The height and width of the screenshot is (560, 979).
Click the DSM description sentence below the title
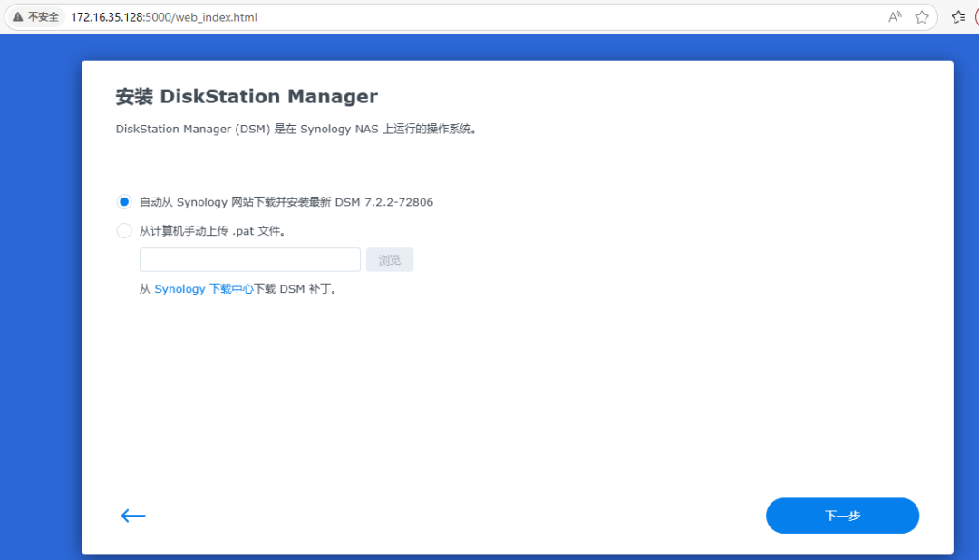[x=296, y=129]
